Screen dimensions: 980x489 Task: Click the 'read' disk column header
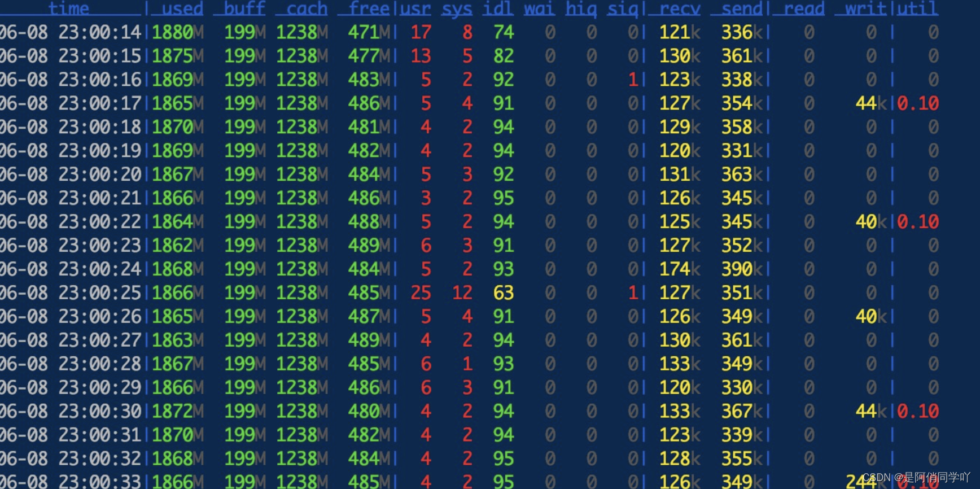click(804, 8)
